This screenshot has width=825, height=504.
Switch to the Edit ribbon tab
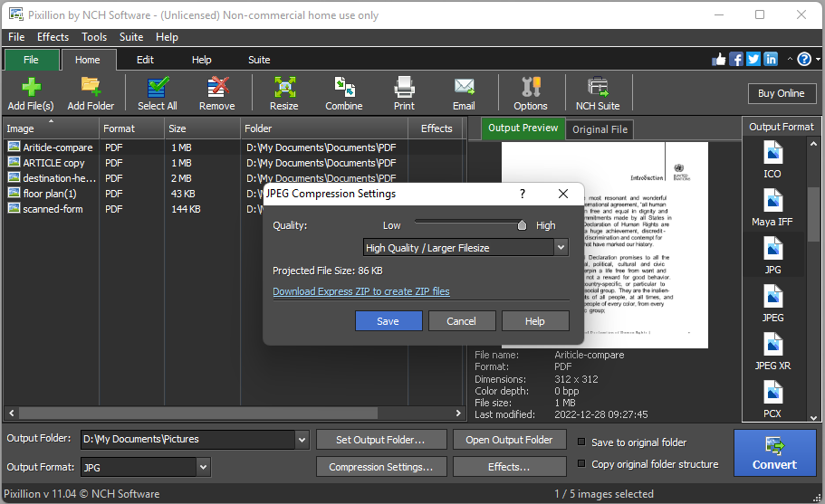coord(145,60)
